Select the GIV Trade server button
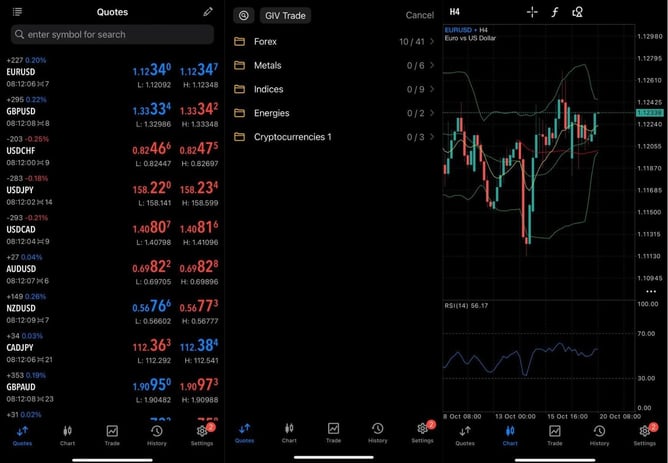This screenshot has height=463, width=668. click(285, 16)
